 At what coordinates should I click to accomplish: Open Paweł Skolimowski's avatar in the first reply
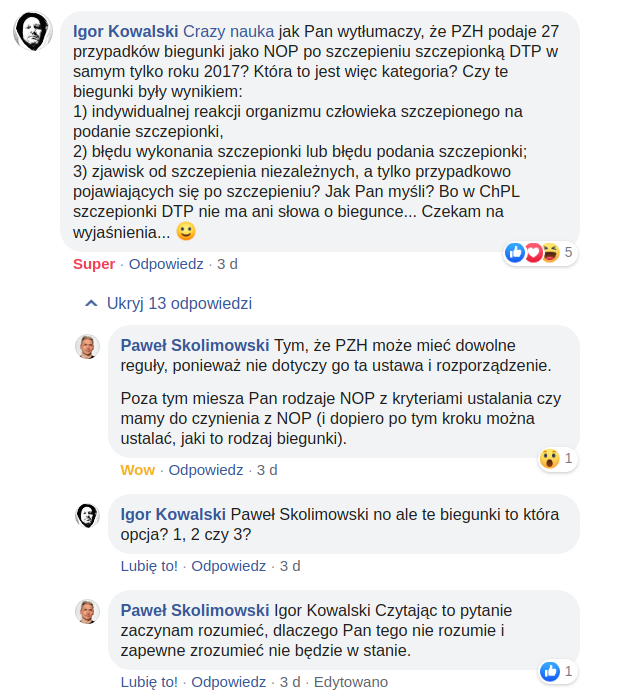tap(87, 347)
